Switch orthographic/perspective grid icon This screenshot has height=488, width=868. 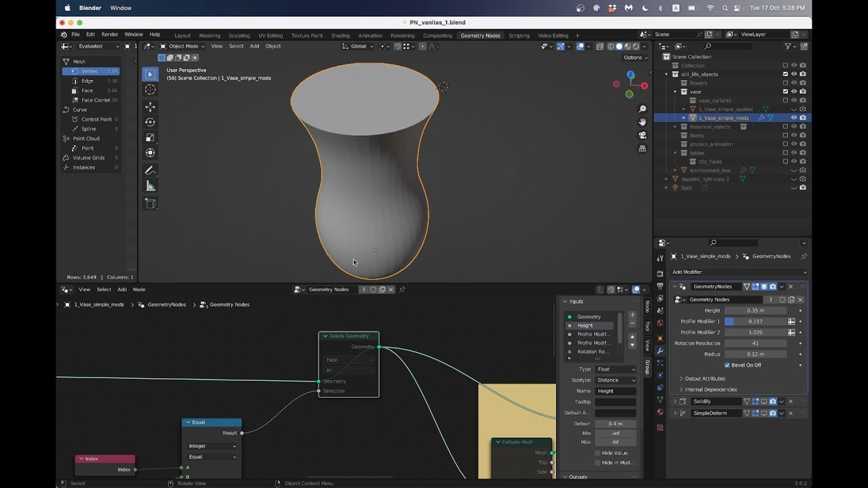[642, 148]
